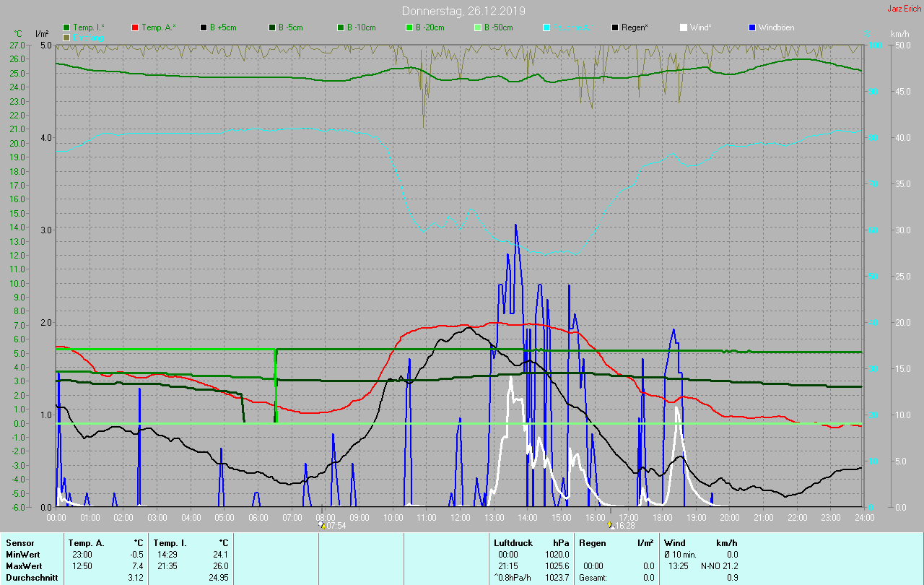This screenshot has height=585, width=924.
Task: Click the Durchschnitt row label
Action: pos(31,577)
